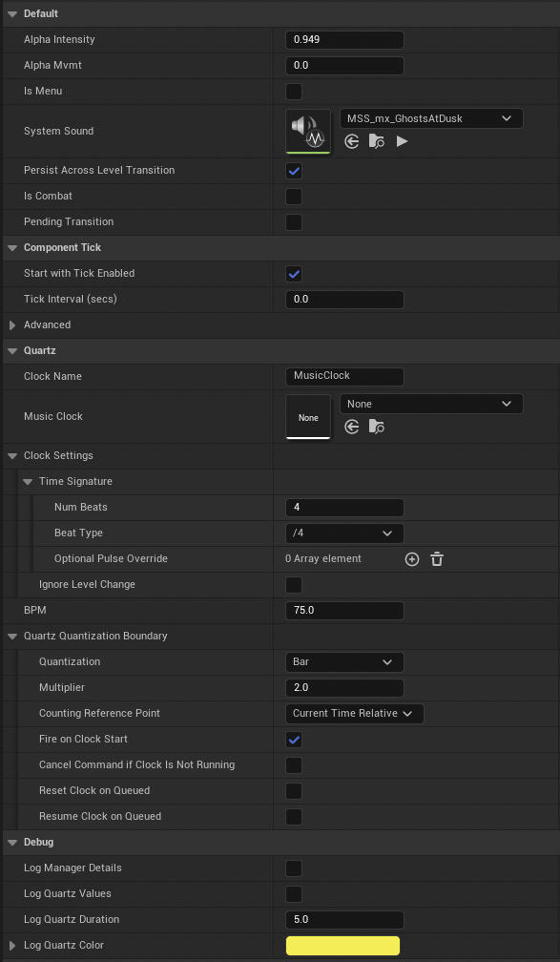The height and width of the screenshot is (962, 560).
Task: Expand the Log Quartz Color property
Action: click(12, 946)
